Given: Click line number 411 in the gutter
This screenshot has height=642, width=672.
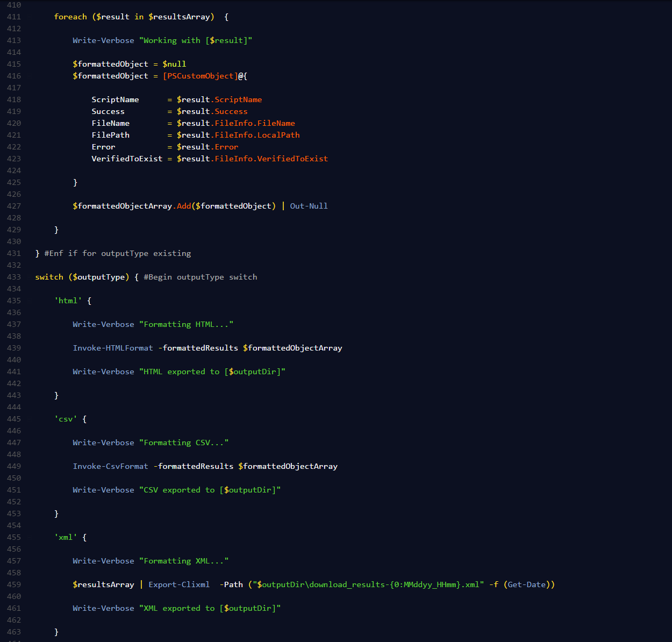Looking at the screenshot, I should coord(14,17).
